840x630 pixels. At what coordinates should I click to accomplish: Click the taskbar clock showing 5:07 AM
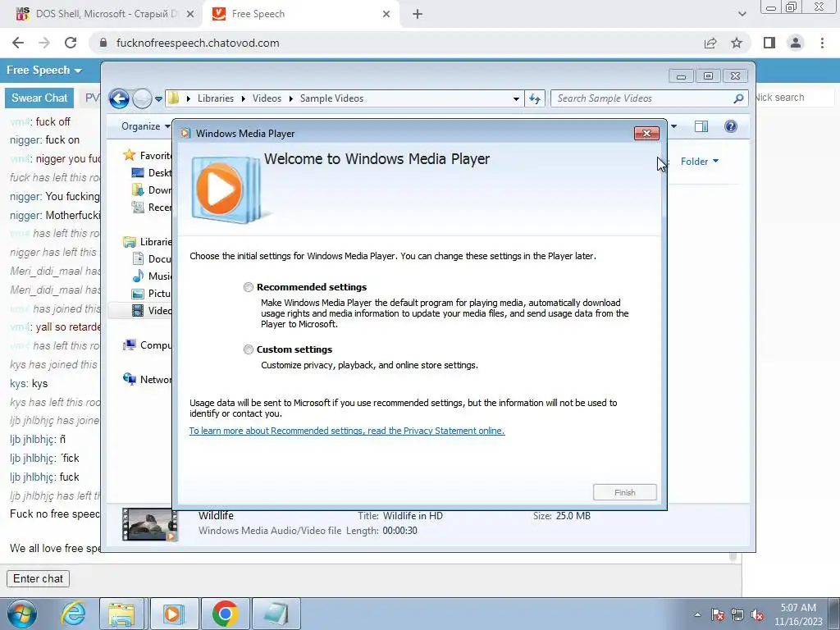tap(798, 614)
